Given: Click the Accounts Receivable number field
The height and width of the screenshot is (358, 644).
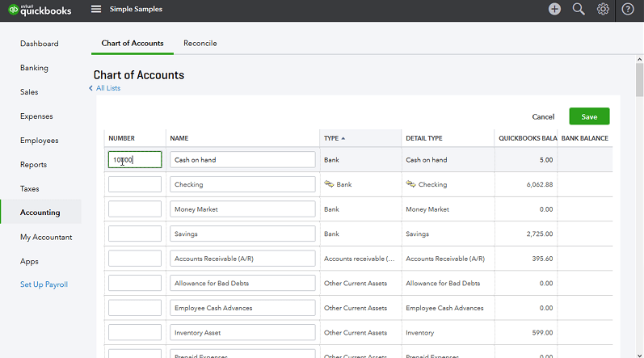Looking at the screenshot, I should click(135, 259).
